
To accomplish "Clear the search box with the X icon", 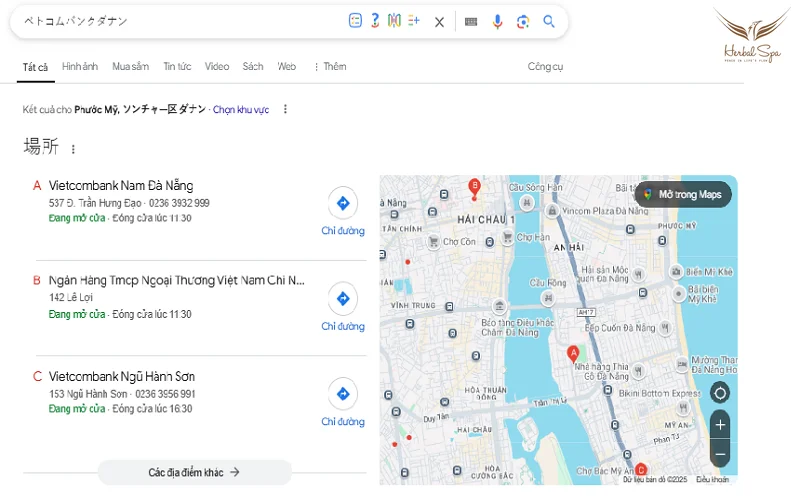I will point(439,22).
